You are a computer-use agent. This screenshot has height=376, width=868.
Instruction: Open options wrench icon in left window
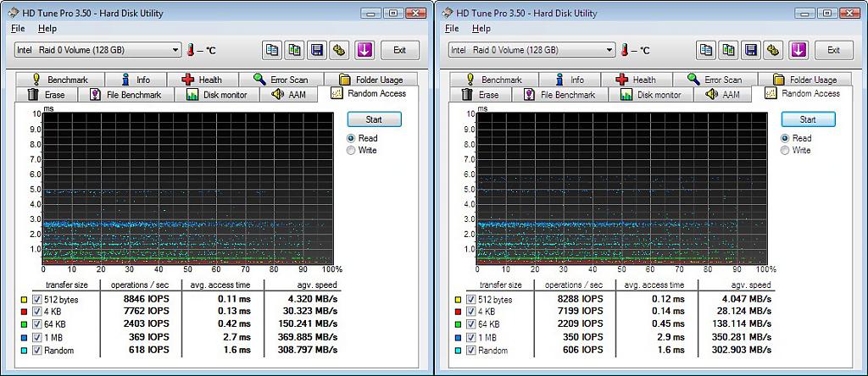(339, 50)
